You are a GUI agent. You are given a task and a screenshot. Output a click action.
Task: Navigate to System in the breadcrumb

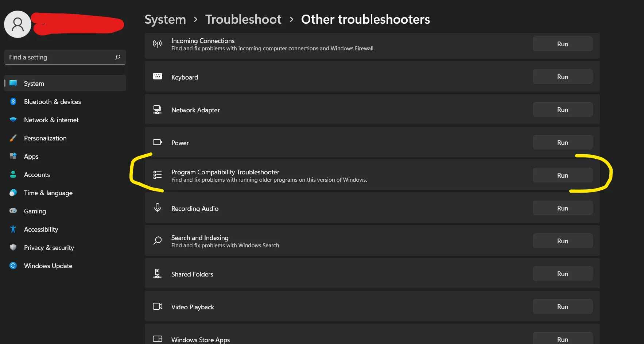165,19
